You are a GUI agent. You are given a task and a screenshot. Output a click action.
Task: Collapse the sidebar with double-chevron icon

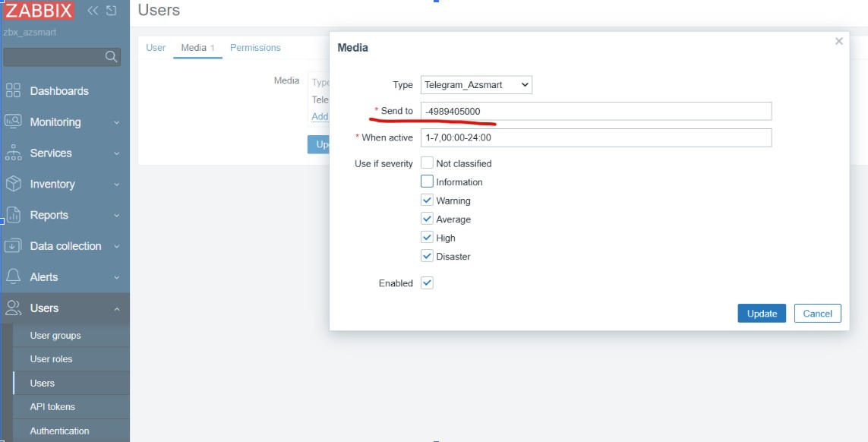click(93, 11)
